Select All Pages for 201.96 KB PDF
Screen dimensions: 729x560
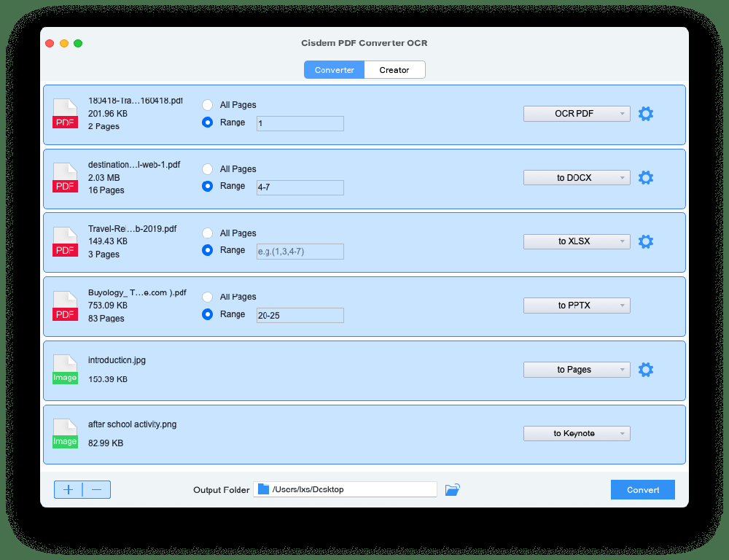pyautogui.click(x=207, y=105)
